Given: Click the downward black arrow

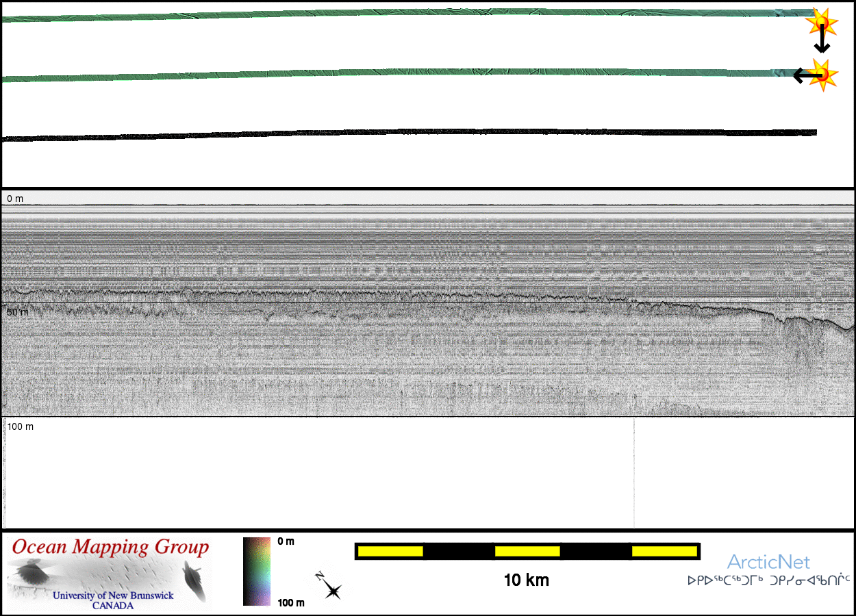Looking at the screenshot, I should pyautogui.click(x=822, y=42).
